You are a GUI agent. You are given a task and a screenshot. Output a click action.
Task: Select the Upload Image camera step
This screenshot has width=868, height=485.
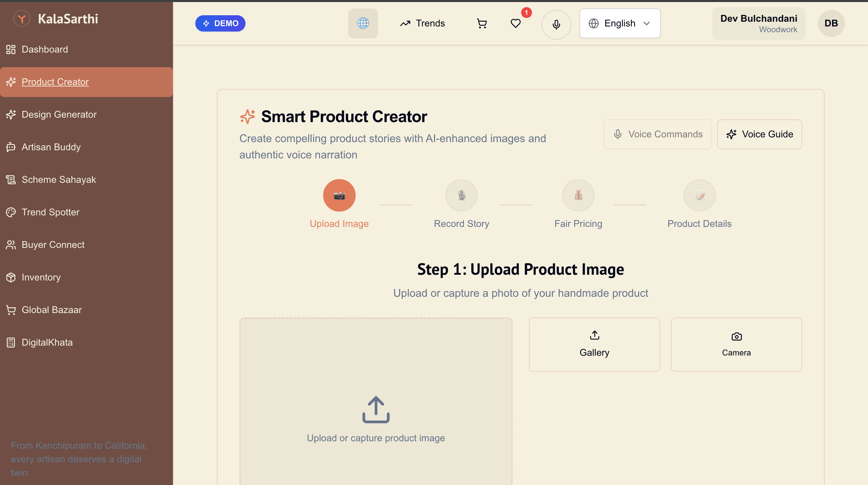339,195
